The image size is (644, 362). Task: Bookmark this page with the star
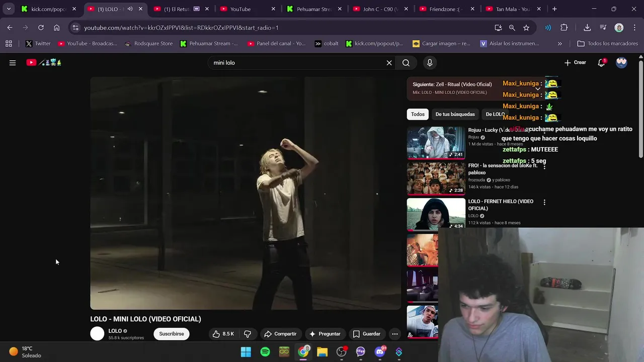click(x=526, y=28)
